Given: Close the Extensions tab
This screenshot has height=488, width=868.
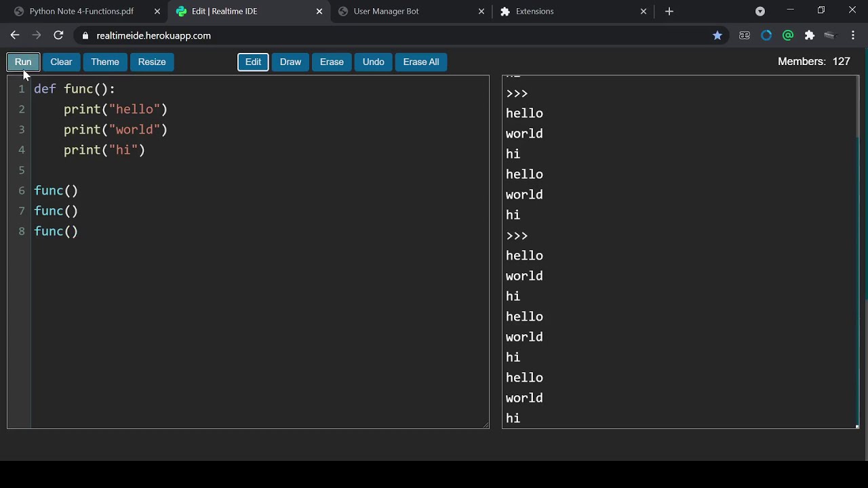Looking at the screenshot, I should click(644, 11).
